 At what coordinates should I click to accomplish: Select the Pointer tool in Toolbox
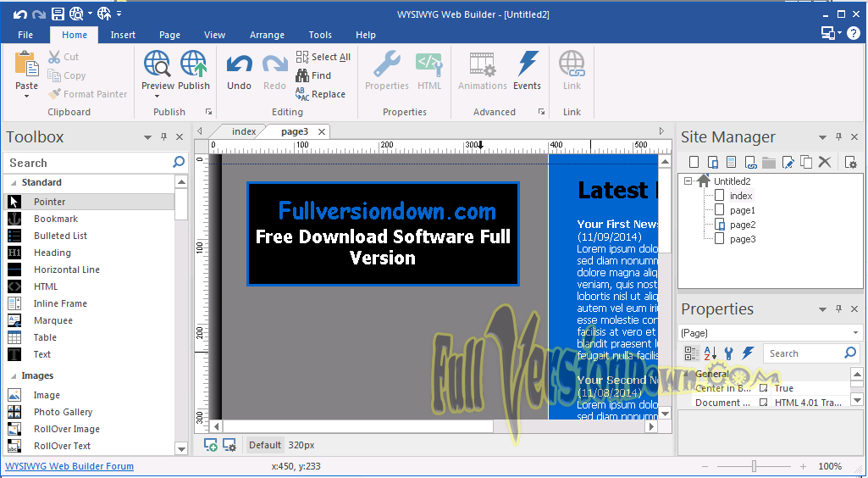pyautogui.click(x=89, y=202)
